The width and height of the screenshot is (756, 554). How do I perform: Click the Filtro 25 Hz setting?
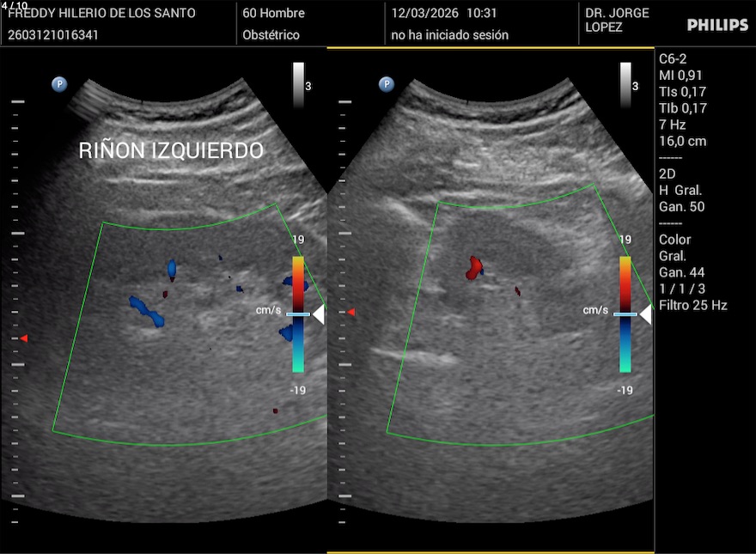[692, 305]
